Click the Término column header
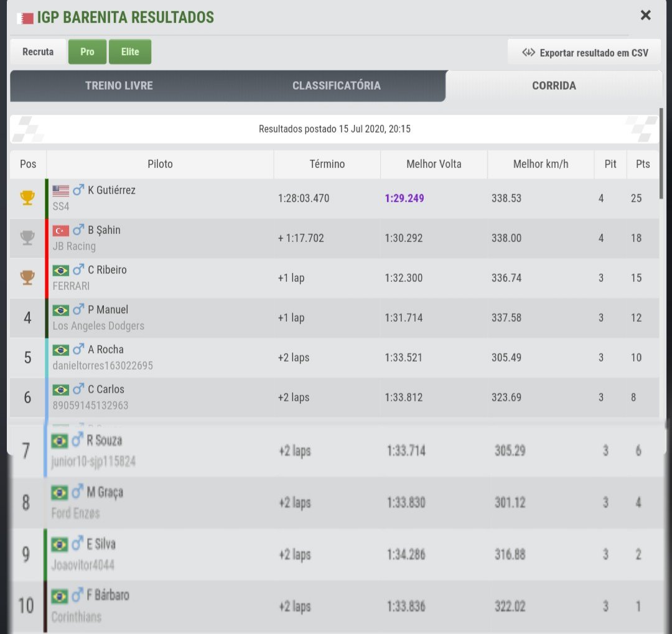672x634 pixels. coord(327,164)
